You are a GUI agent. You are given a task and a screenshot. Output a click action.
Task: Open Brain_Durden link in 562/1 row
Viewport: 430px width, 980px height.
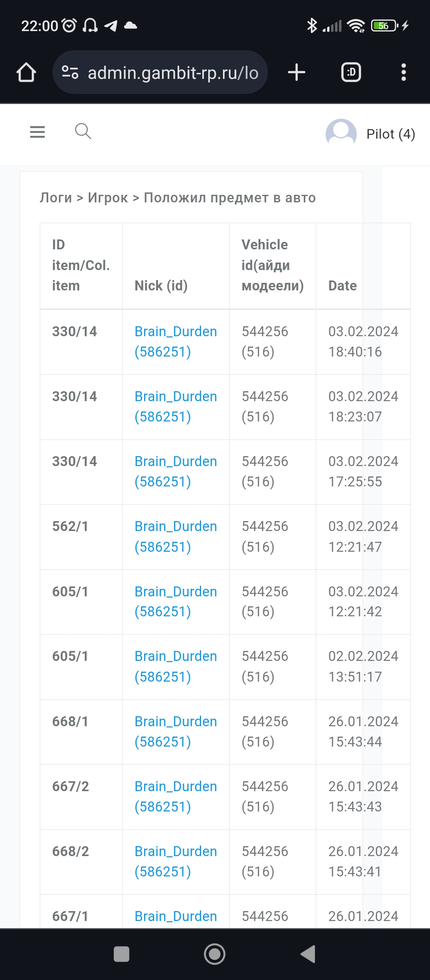[176, 536]
